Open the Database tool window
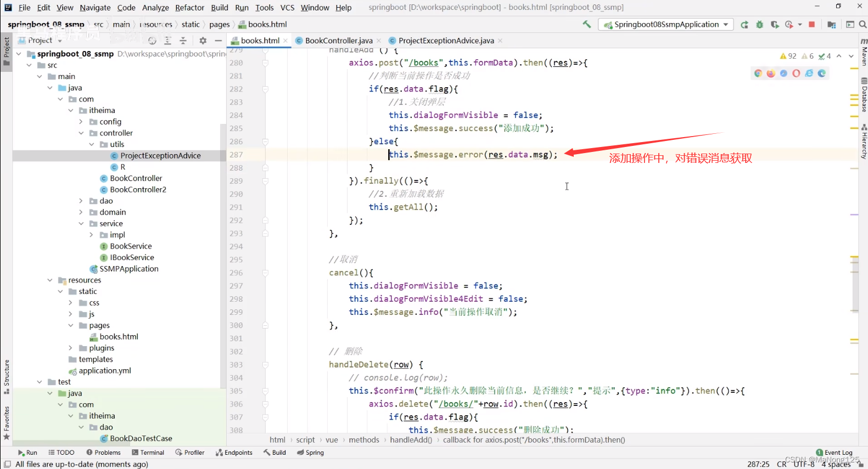The image size is (868, 469). 864,94
